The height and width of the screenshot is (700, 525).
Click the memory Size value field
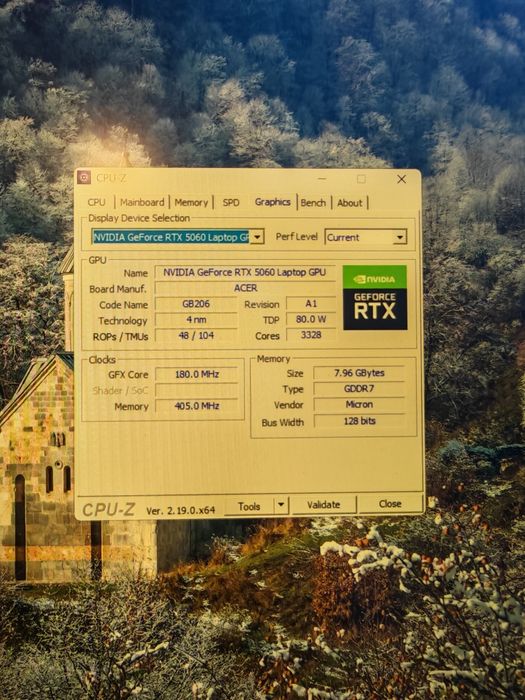tap(359, 373)
